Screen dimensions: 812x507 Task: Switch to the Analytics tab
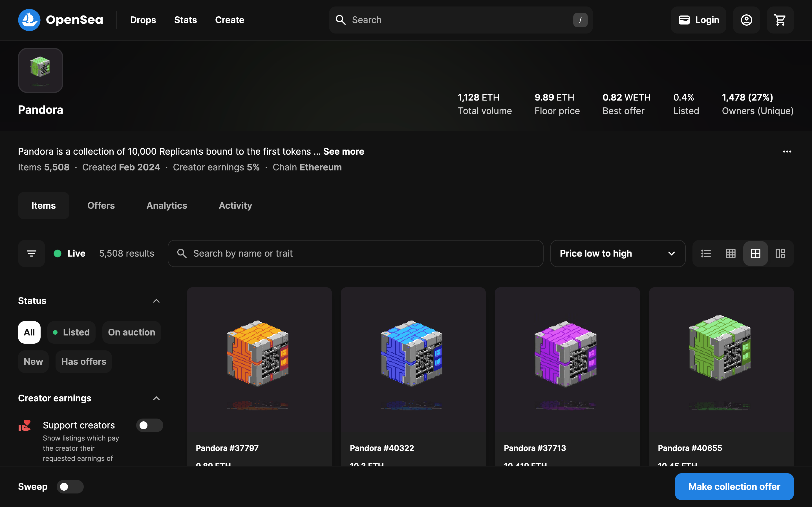pos(167,206)
